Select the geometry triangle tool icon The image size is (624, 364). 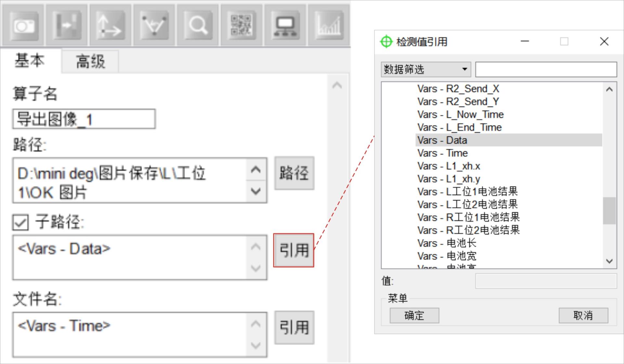(154, 25)
